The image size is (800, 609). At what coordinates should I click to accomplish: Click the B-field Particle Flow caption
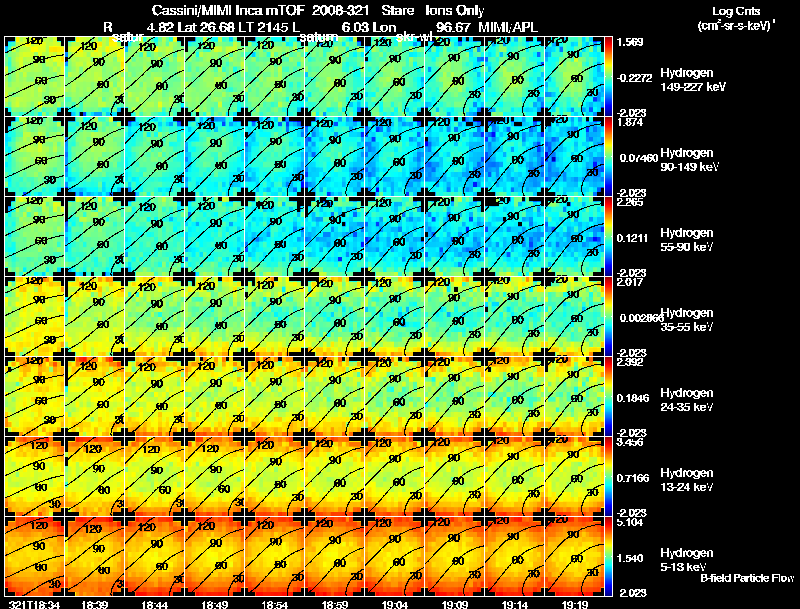pos(747,578)
